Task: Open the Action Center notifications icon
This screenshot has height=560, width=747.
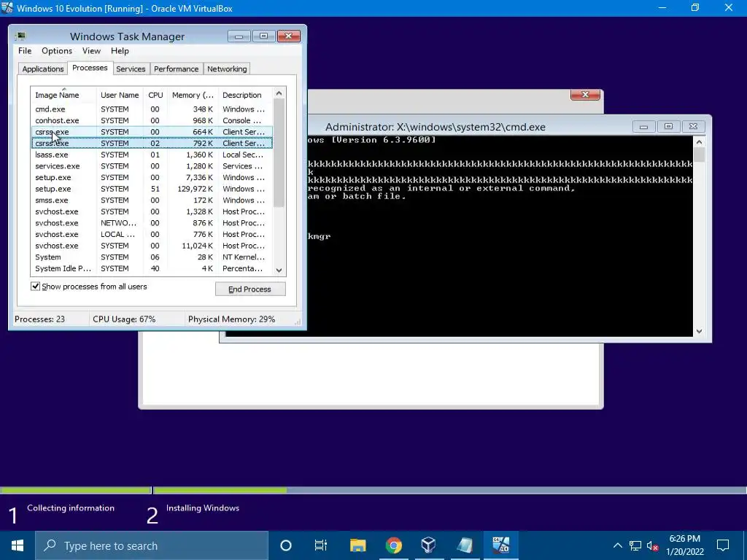Action: pyautogui.click(x=723, y=545)
